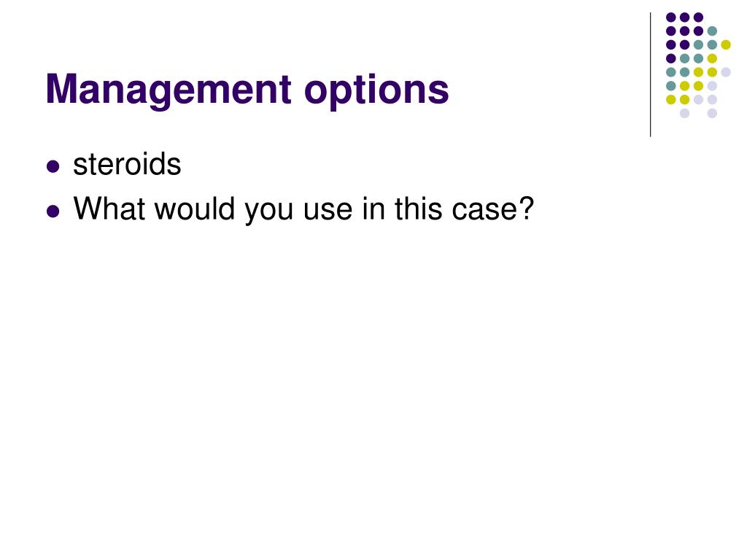
Task: Click the word options in the title
Action: (376, 91)
